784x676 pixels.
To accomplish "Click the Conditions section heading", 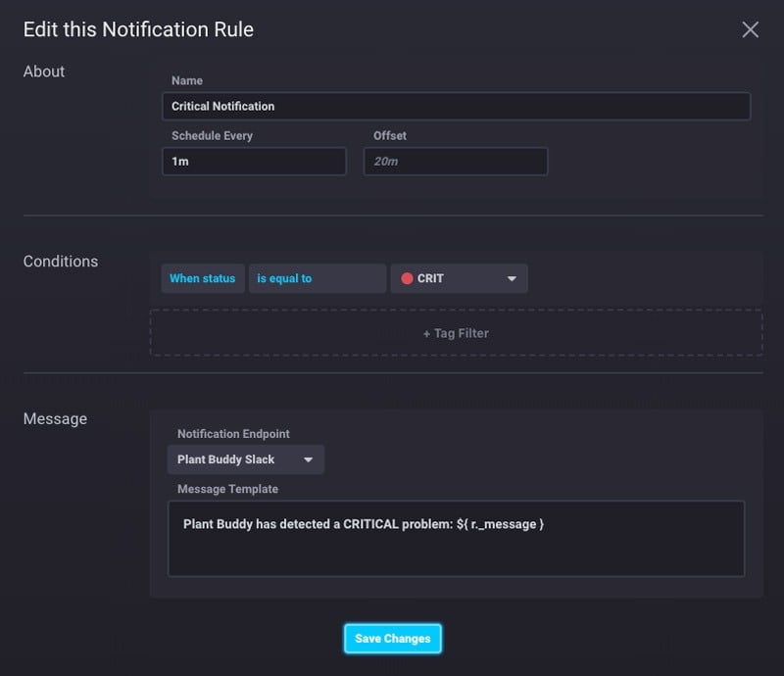I will point(60,261).
